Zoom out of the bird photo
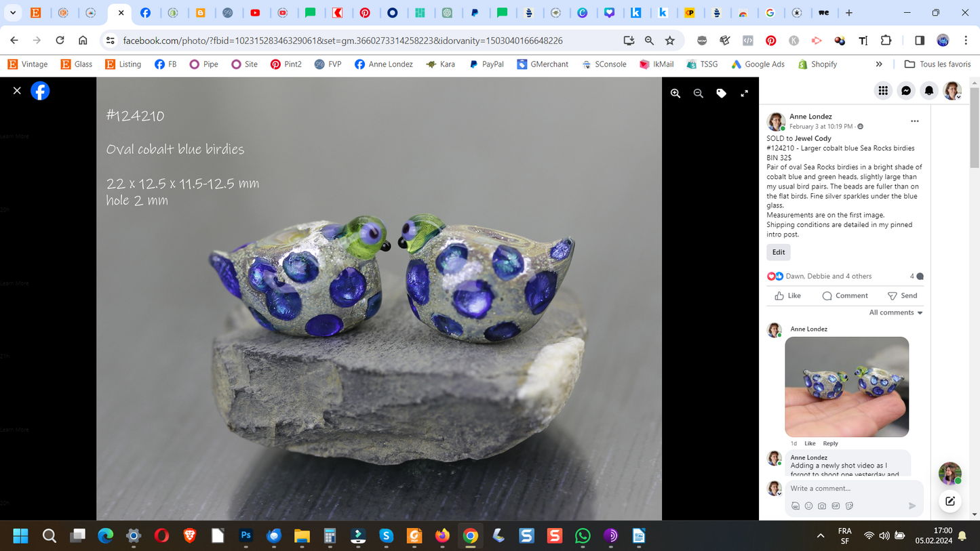 coord(699,94)
